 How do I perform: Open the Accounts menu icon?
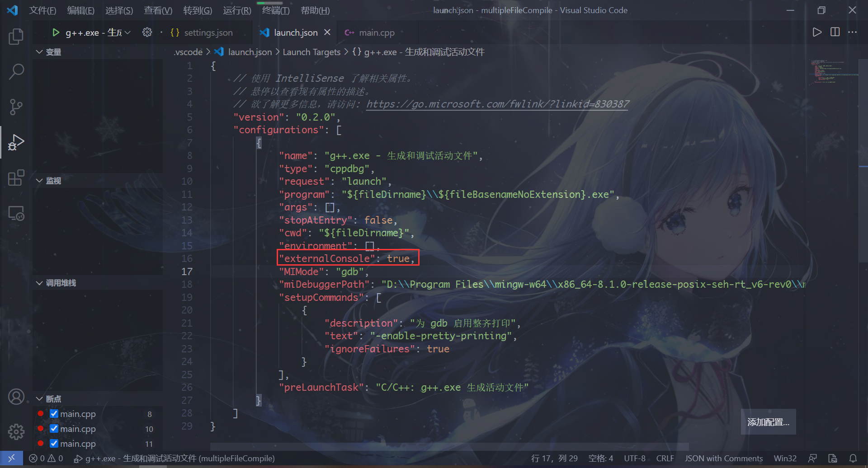[16, 397]
